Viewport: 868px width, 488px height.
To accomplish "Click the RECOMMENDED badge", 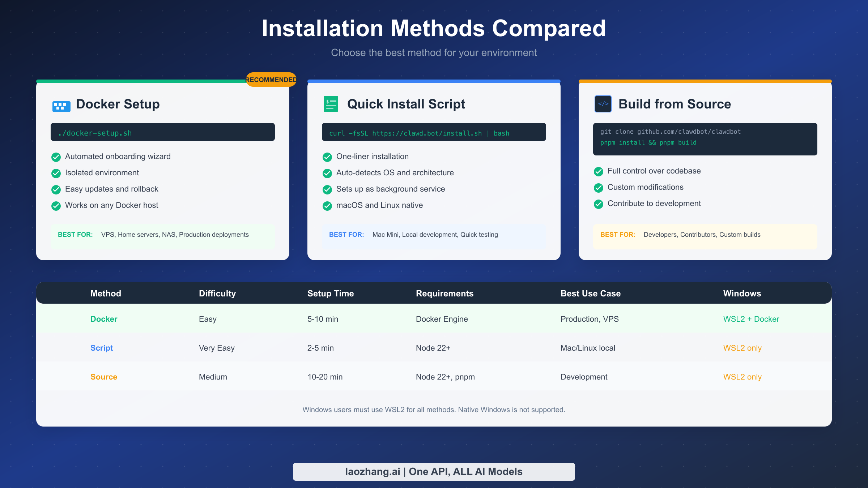I will pos(271,80).
